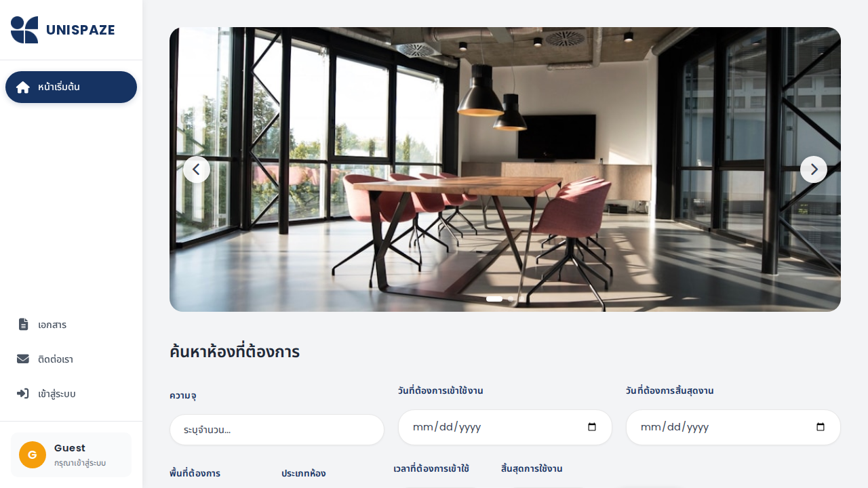Open documents via the file icon

[x=23, y=325]
